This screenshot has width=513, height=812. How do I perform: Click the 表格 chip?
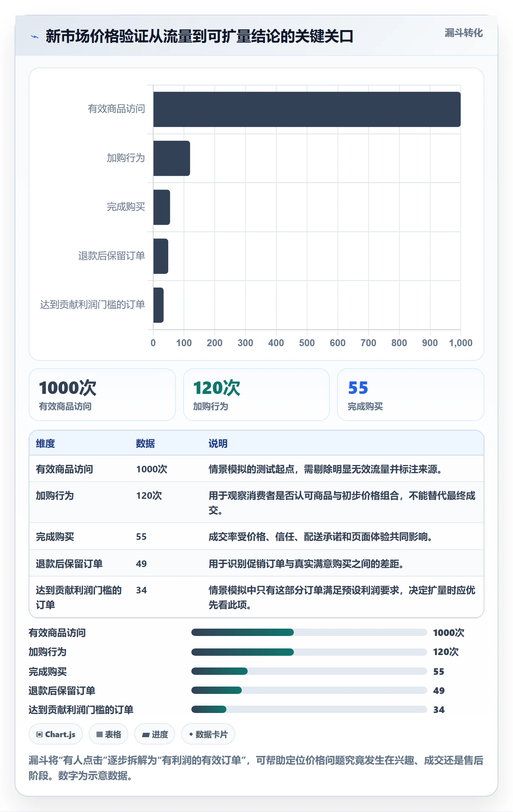tap(108, 734)
